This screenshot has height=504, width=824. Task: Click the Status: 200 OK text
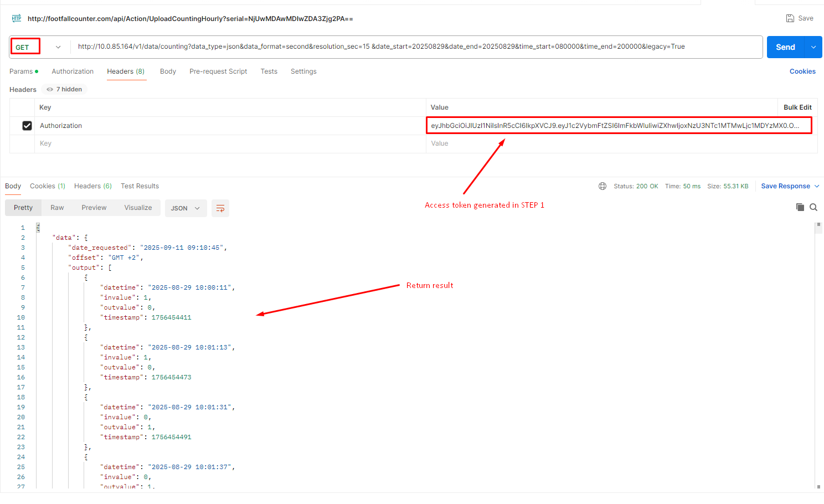click(636, 186)
